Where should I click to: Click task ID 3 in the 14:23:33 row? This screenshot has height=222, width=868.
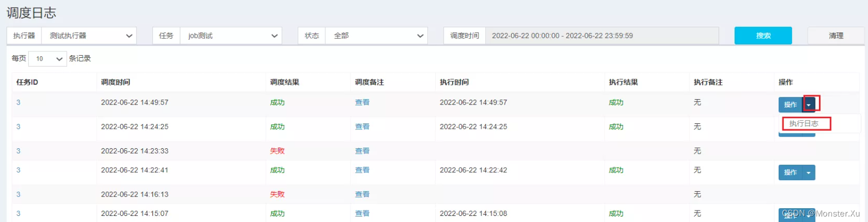pos(18,151)
